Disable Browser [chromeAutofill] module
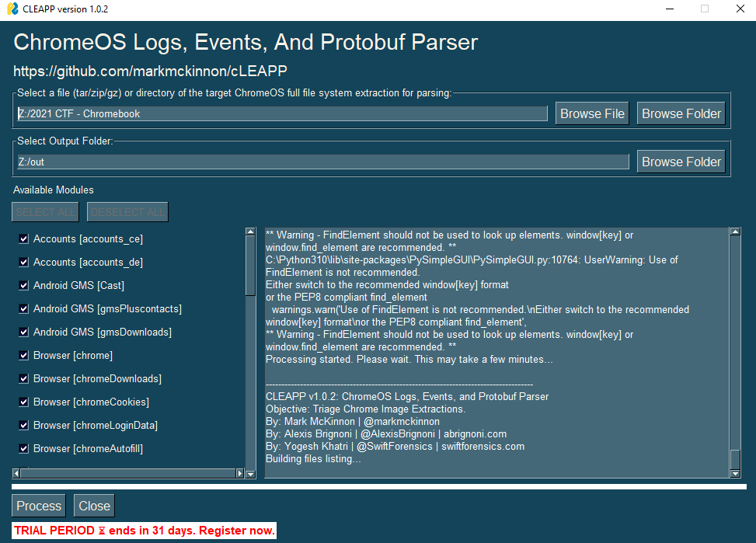Viewport: 756px width, 543px height. 23,448
